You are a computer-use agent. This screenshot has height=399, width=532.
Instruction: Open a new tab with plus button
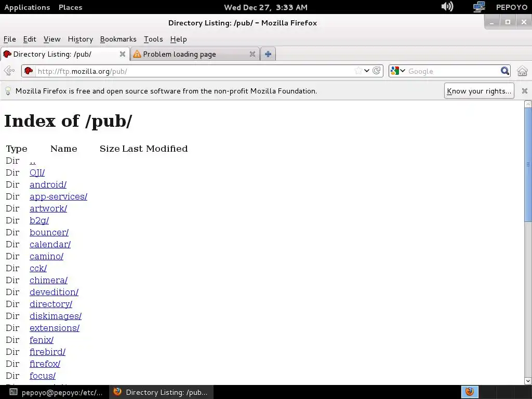tap(268, 54)
